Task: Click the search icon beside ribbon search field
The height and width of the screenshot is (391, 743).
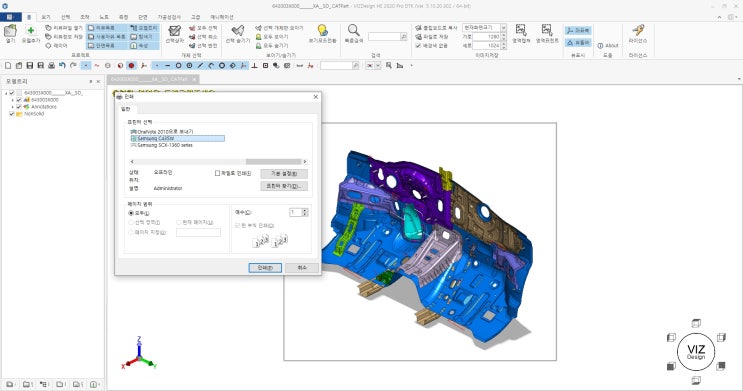Action: pyautogui.click(x=403, y=36)
